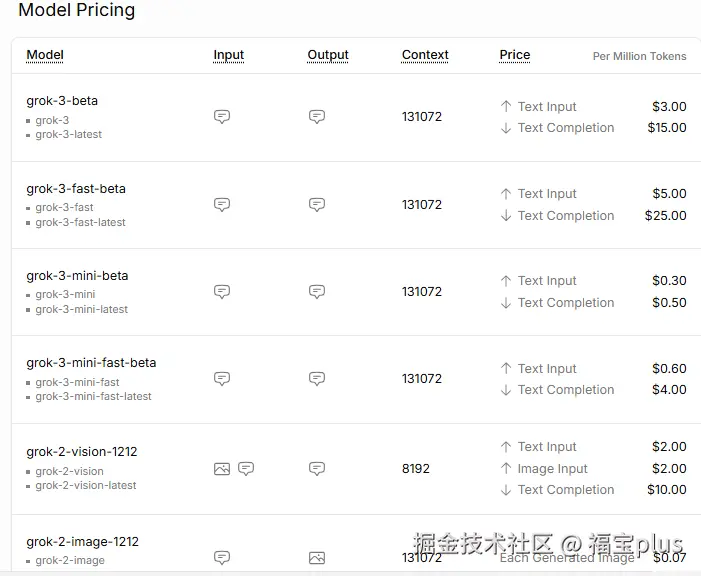701x576 pixels.
Task: Click grok-2-vision-1212 output chat icon
Action: coord(317,469)
